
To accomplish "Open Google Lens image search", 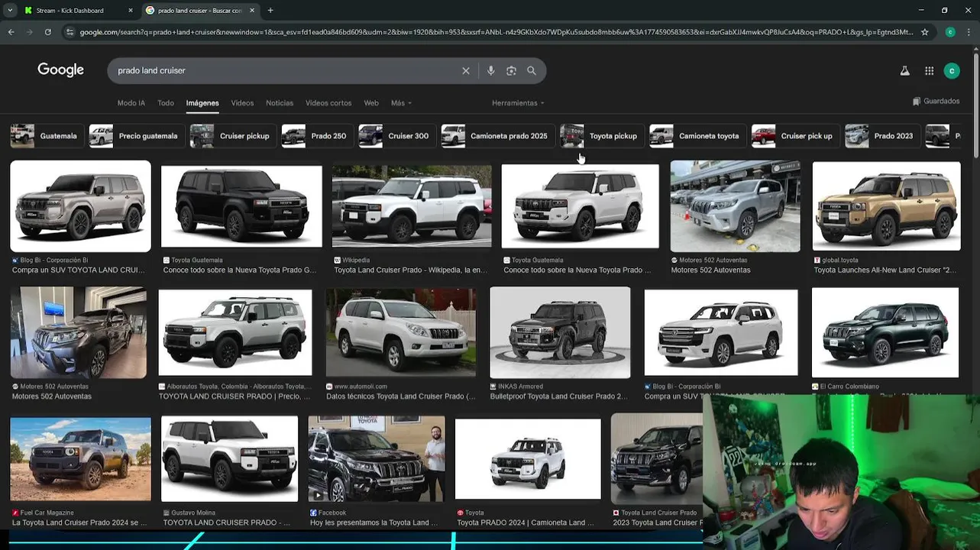I will [511, 70].
